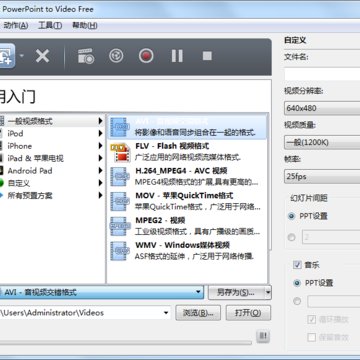Expand the 所有预置方案 submenu arrow
The width and height of the screenshot is (360, 360).
point(100,196)
